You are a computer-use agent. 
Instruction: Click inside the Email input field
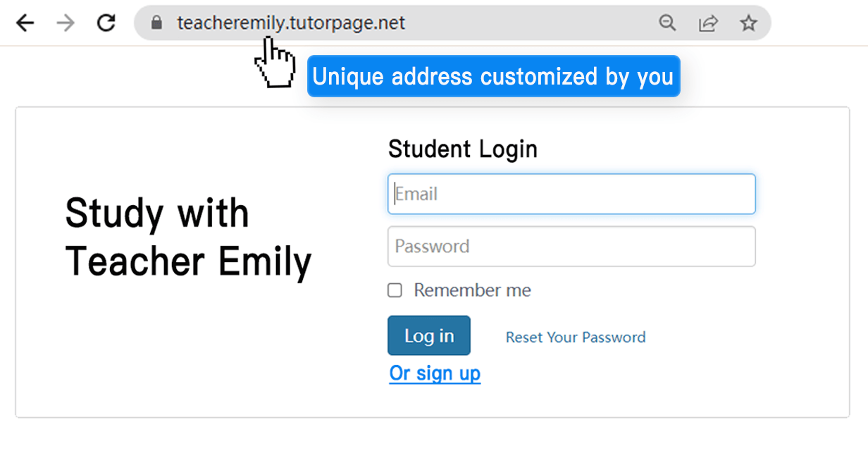[571, 193]
